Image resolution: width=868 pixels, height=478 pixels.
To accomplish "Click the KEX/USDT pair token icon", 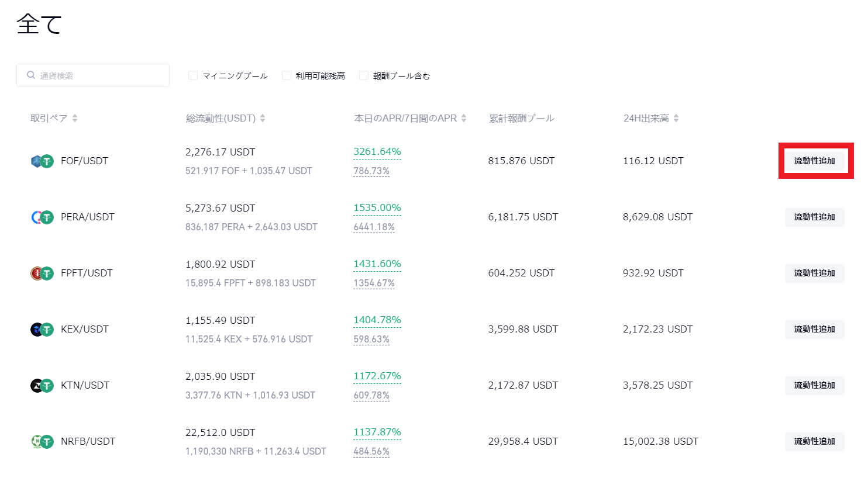I will pyautogui.click(x=42, y=330).
